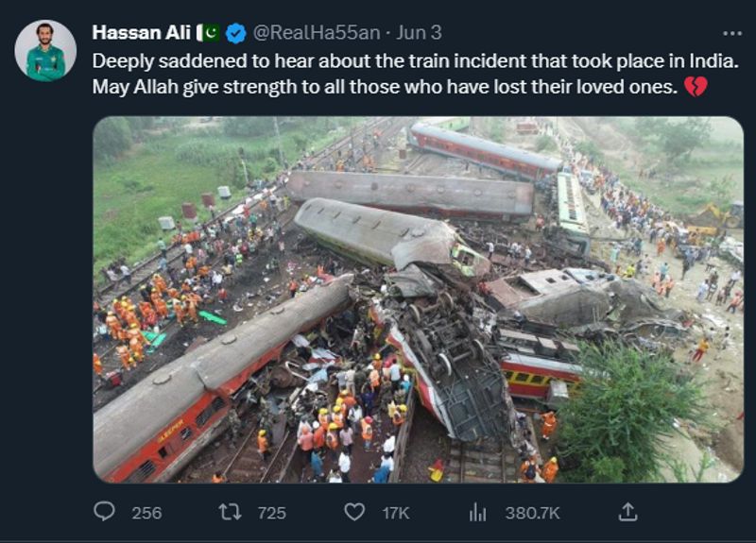
Task: Like the tweet with the heart icon
Action: click(x=354, y=512)
